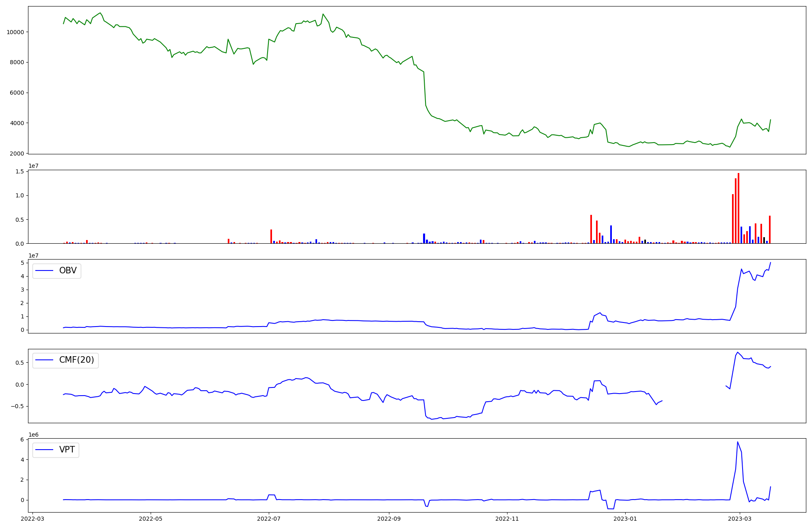Click the 10000 price axis tick label

(15, 32)
